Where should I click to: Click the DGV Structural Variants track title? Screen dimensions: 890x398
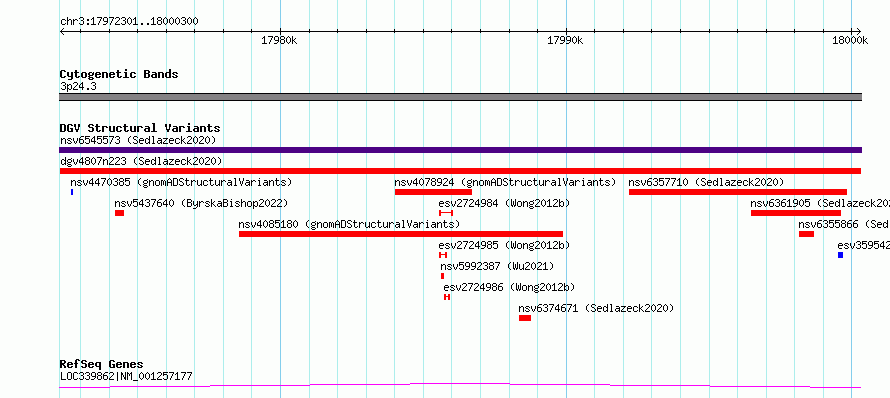[140, 128]
